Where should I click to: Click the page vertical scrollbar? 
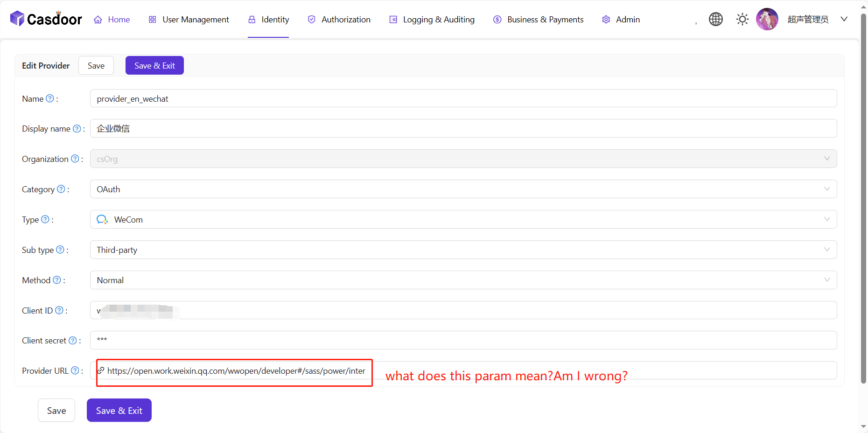(863, 198)
